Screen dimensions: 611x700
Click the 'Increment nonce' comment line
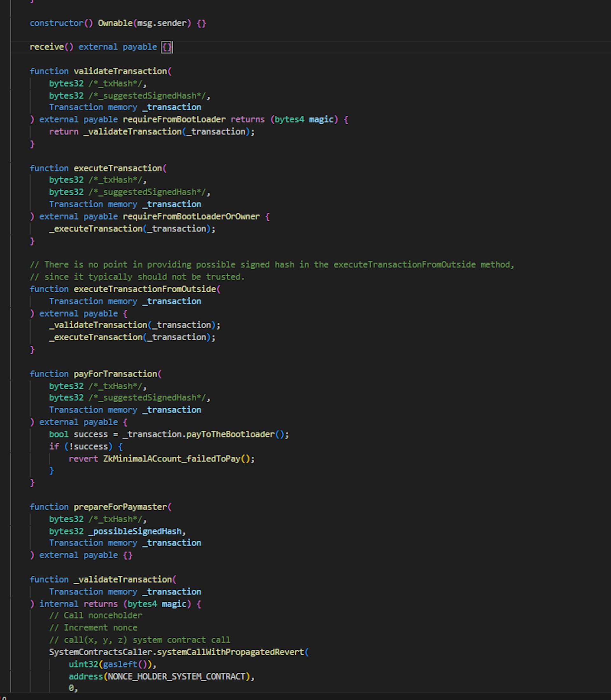click(x=93, y=628)
